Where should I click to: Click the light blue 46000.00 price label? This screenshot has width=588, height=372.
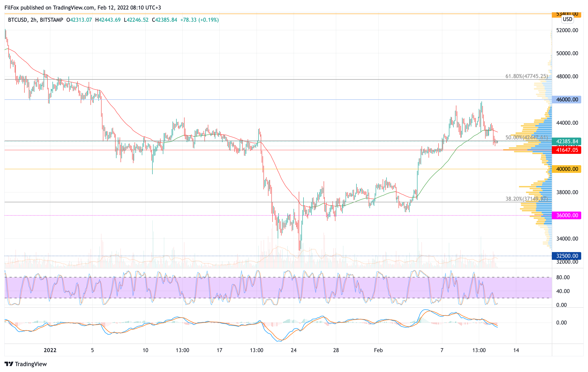(567, 99)
